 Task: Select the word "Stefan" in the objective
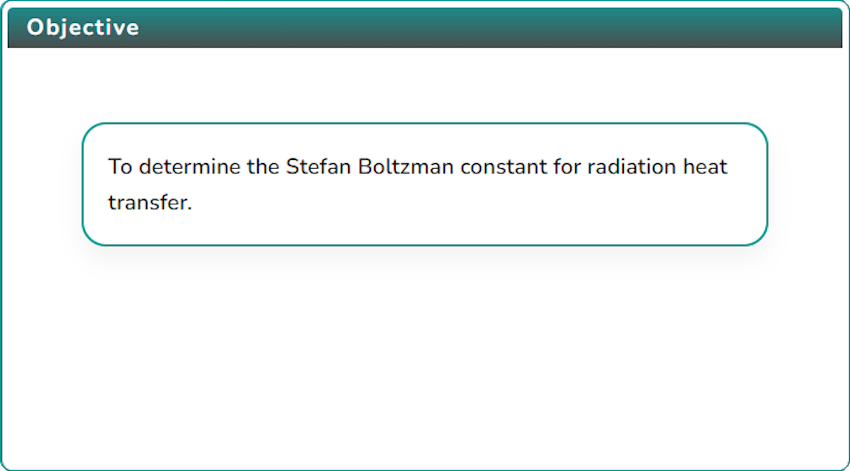click(318, 166)
